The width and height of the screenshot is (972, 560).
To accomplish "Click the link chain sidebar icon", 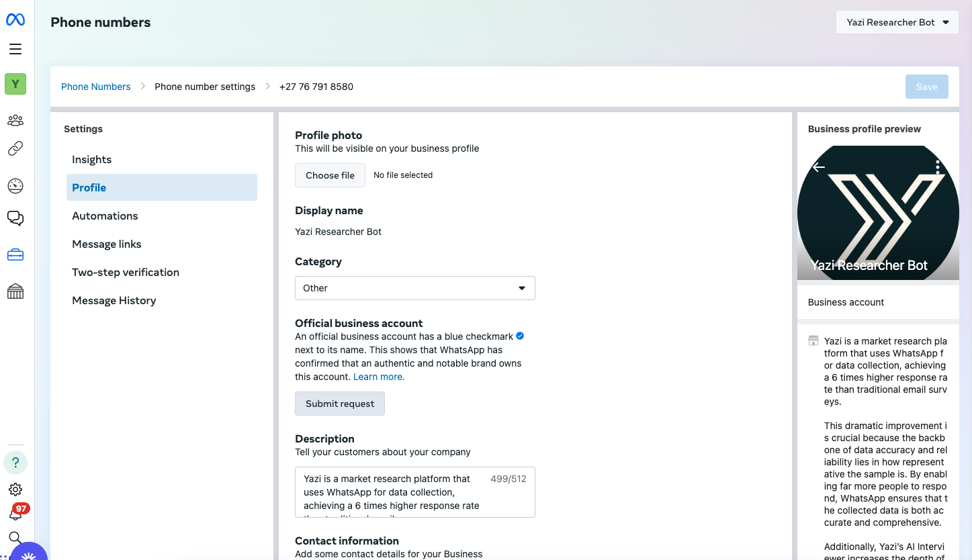I will tap(15, 149).
